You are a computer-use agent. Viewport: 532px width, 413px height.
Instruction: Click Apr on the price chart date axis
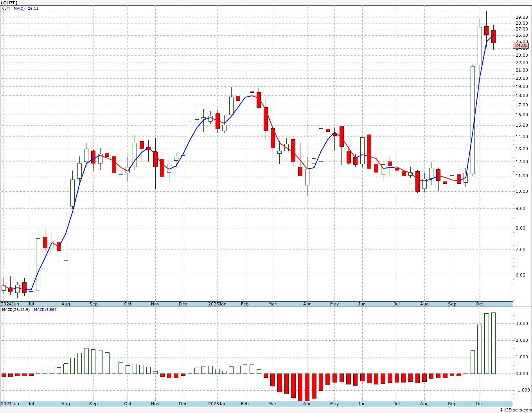(x=307, y=304)
